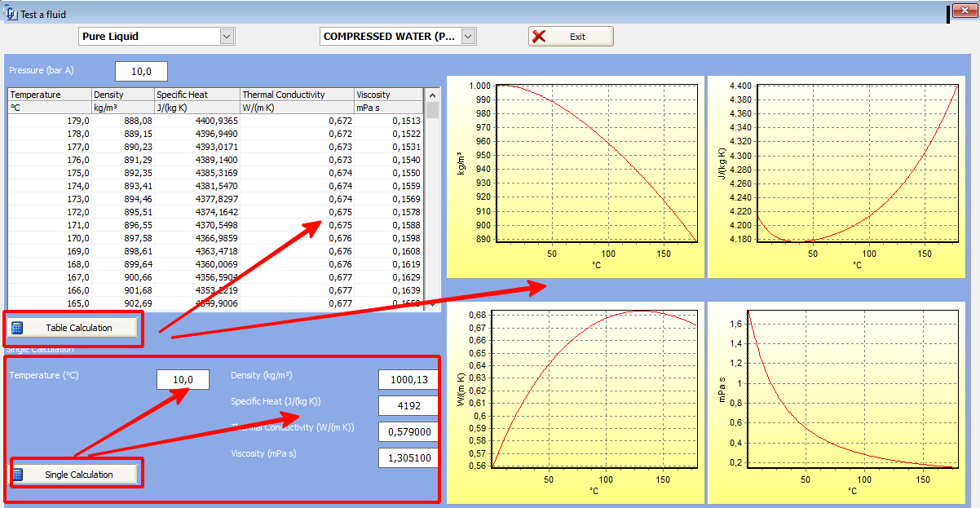Select the temperature cell 172,0

click(49, 212)
